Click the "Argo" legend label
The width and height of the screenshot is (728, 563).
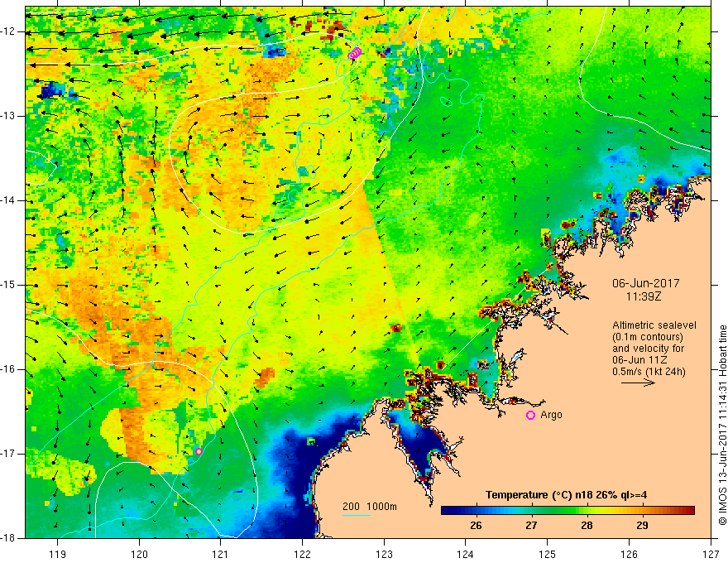551,415
